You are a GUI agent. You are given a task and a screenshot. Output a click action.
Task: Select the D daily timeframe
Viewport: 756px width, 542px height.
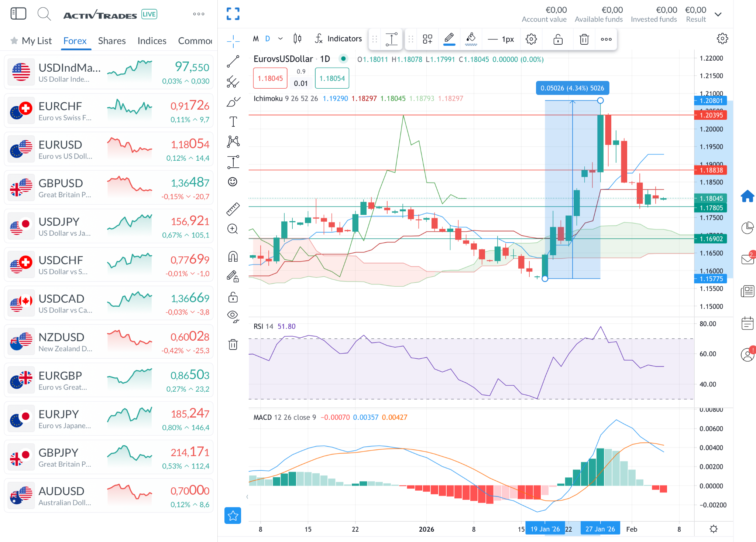click(x=268, y=38)
